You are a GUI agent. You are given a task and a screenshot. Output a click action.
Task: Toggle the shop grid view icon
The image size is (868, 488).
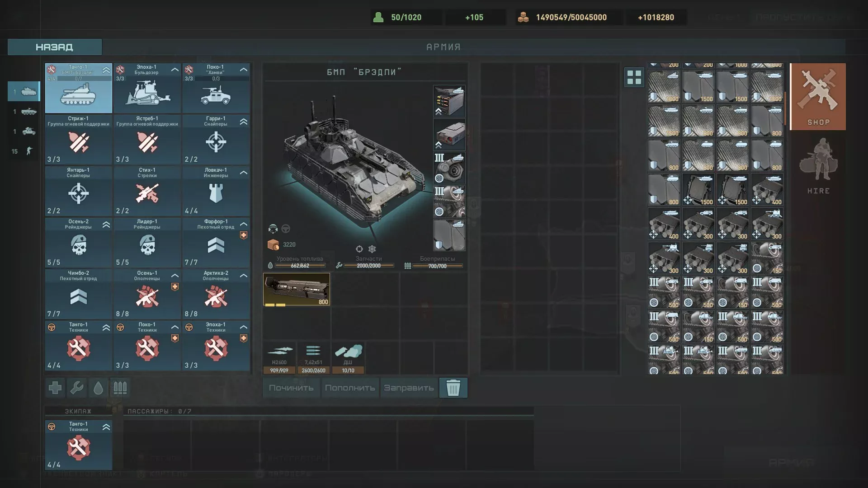(634, 77)
